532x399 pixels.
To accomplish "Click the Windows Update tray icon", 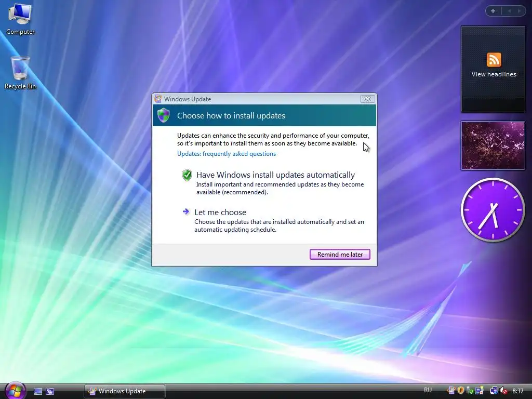I will pos(451,391).
